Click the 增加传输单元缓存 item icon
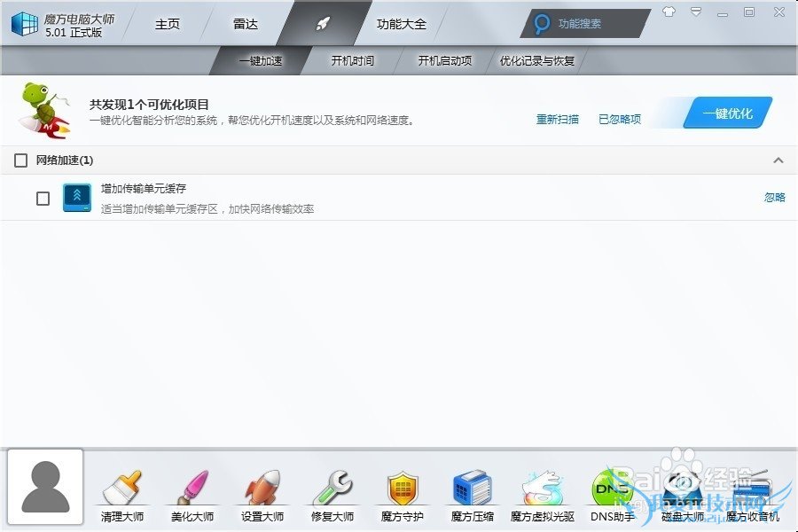The width and height of the screenshot is (798, 532). point(77,198)
